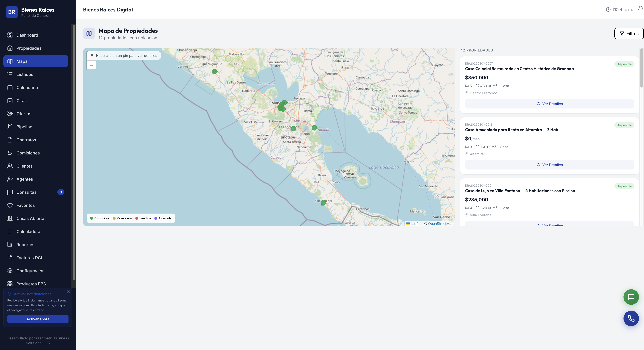Open the green chat bubble button

[631, 297]
